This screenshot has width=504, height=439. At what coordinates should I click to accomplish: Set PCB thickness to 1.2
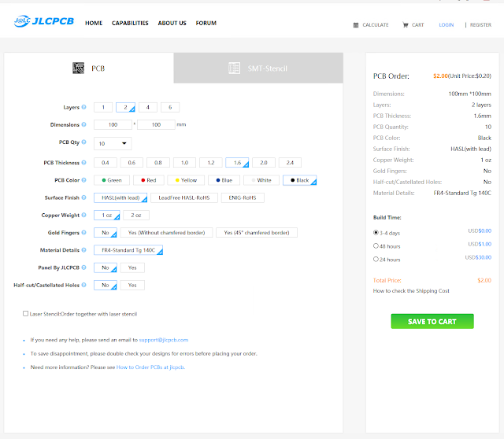(x=211, y=163)
